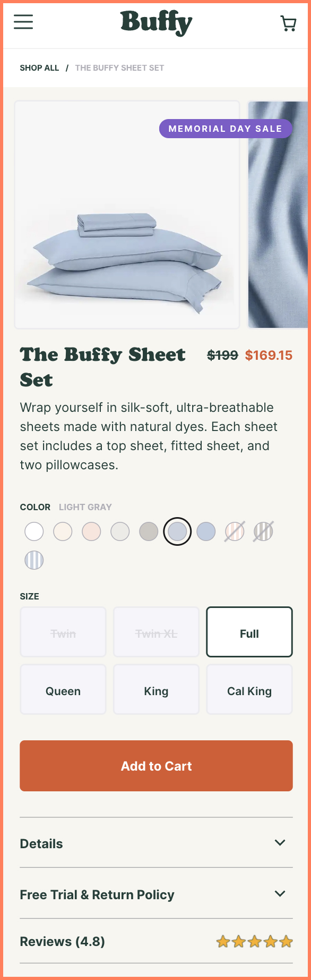Screen dimensions: 311x980
Task: Click the Buffy logo
Action: point(155,22)
